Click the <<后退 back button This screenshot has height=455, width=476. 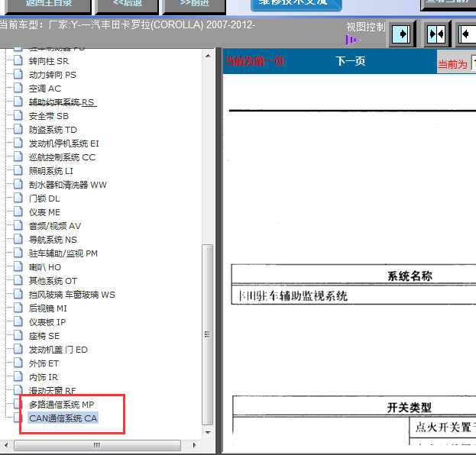(x=127, y=6)
